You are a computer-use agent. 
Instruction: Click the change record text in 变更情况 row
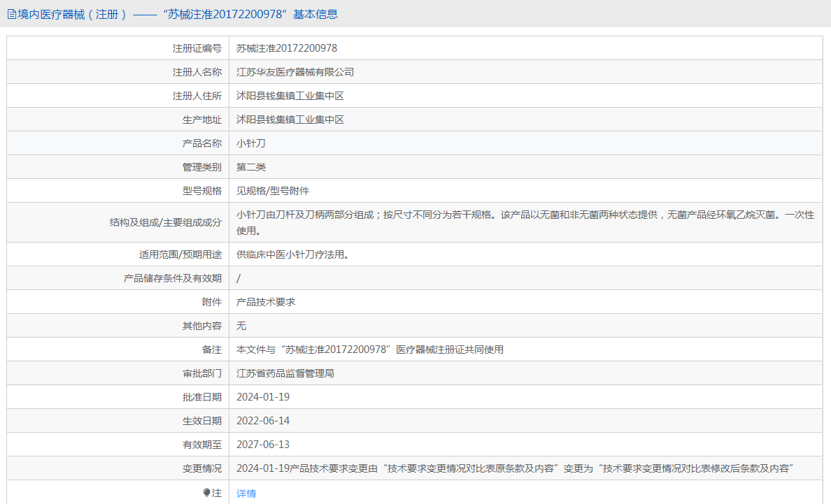pos(514,468)
